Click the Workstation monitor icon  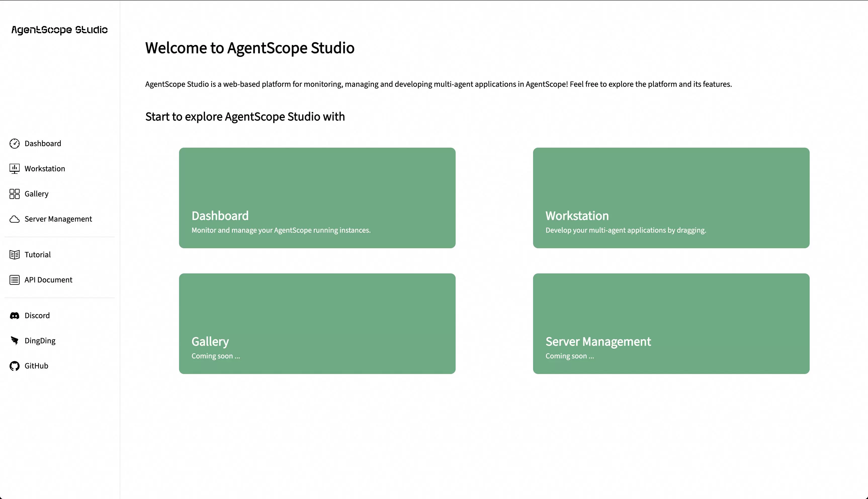coord(14,169)
